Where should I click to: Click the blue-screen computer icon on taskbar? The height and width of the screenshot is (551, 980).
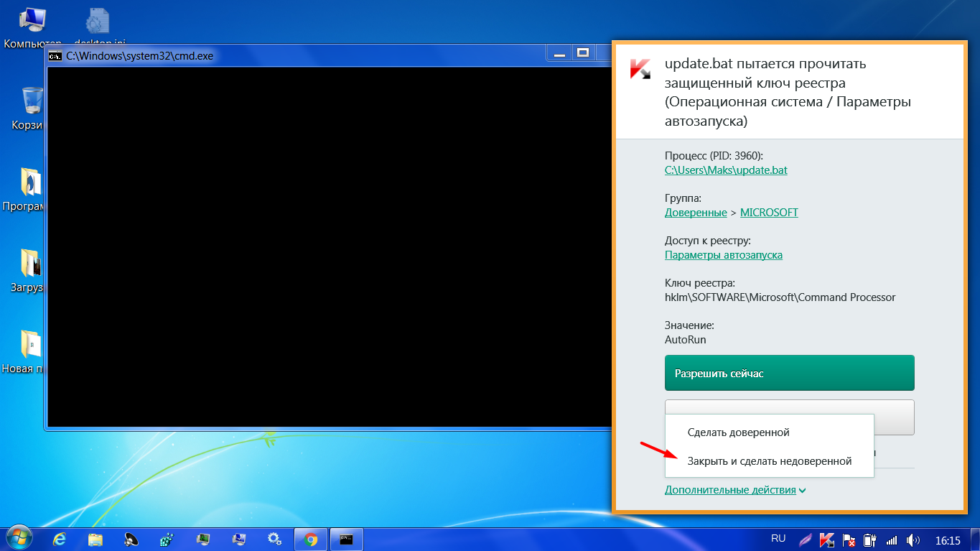click(239, 540)
